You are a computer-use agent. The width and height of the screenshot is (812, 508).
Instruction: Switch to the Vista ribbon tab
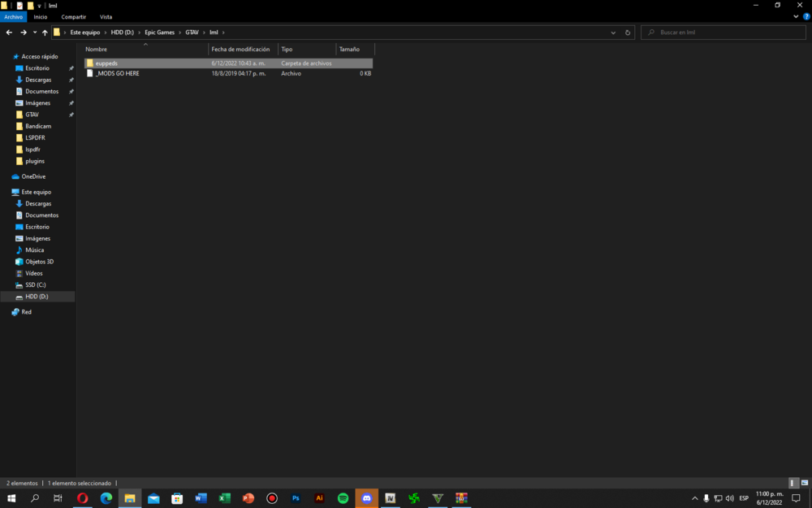(x=106, y=16)
